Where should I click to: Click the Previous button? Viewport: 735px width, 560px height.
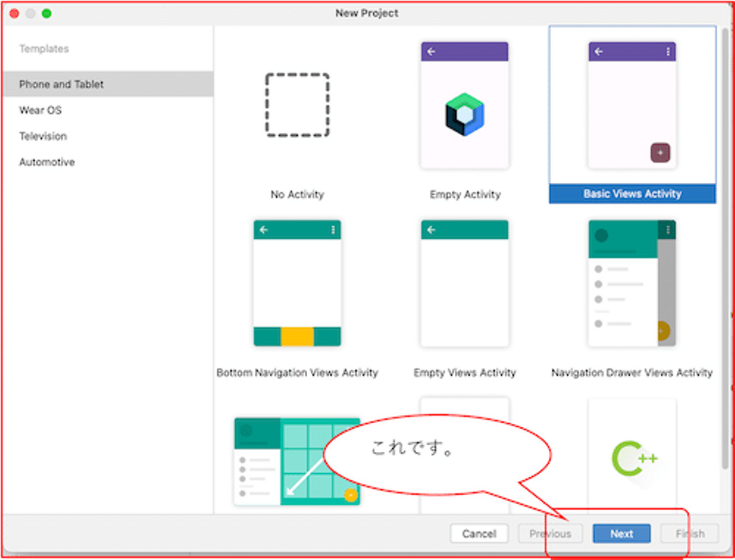[x=550, y=533]
